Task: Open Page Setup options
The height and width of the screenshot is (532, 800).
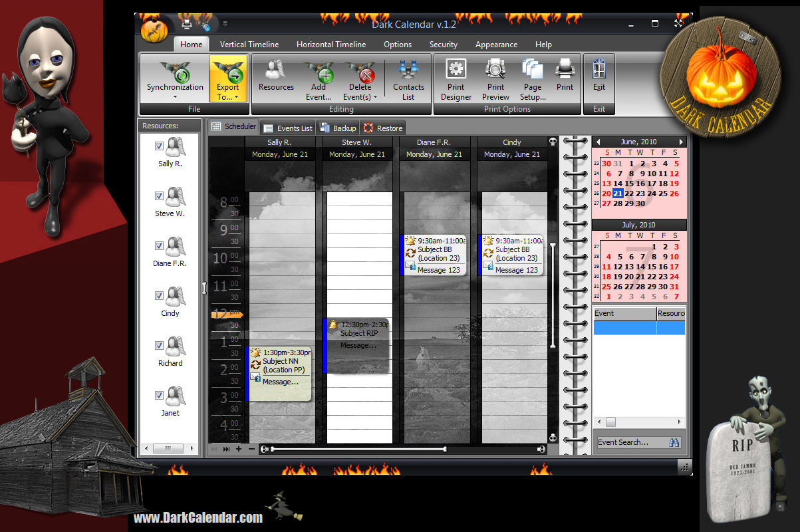Action: coord(532,70)
